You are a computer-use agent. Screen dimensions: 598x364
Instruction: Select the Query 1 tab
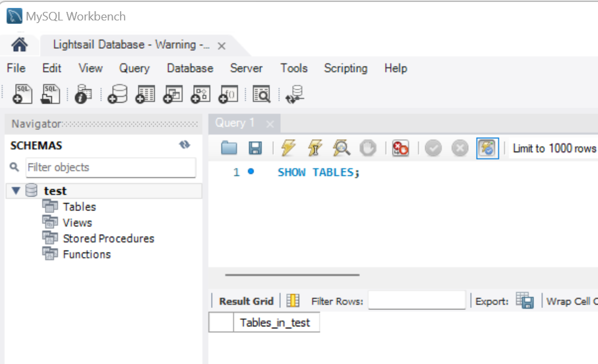point(235,123)
